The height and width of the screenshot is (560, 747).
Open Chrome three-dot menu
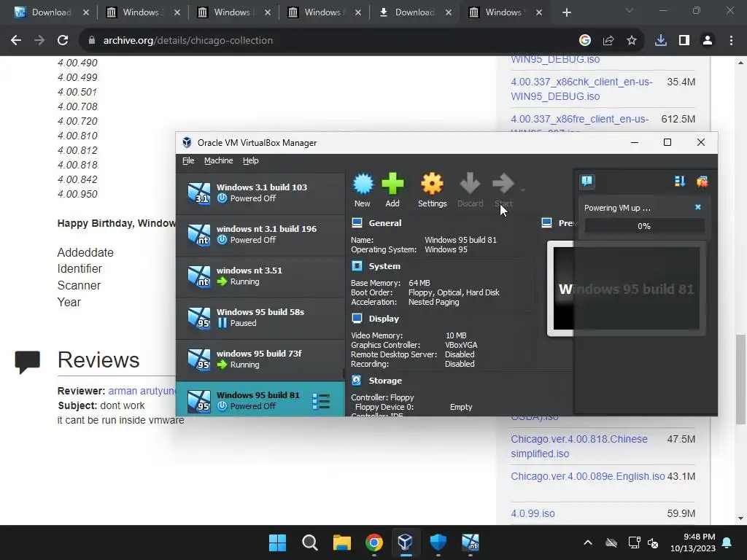731,41
